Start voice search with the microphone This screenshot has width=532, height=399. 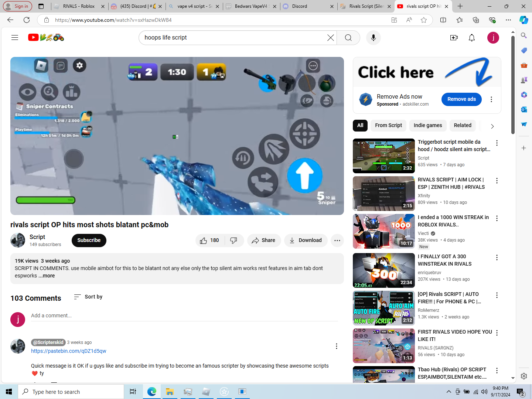(x=374, y=38)
